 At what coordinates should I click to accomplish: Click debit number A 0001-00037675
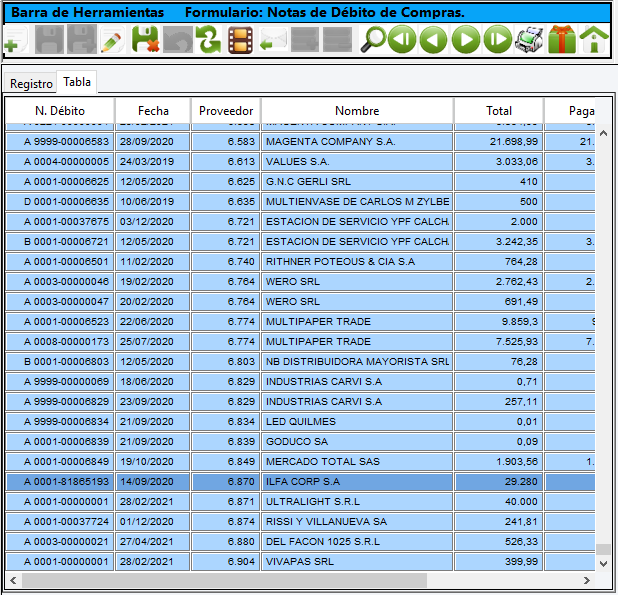coord(60,221)
